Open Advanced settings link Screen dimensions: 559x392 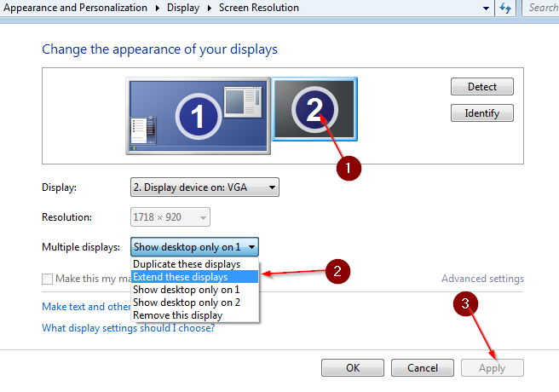tap(482, 279)
